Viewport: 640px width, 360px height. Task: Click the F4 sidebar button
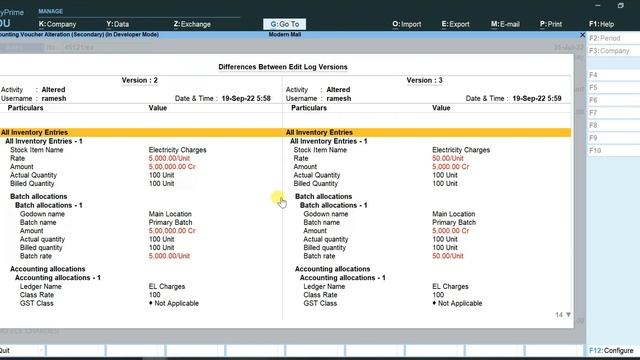613,75
